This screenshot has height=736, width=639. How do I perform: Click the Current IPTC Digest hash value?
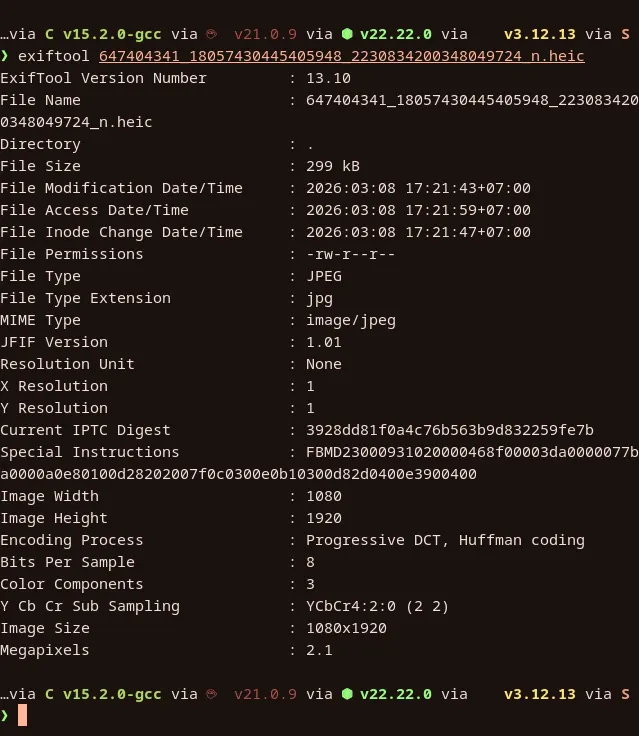449,430
